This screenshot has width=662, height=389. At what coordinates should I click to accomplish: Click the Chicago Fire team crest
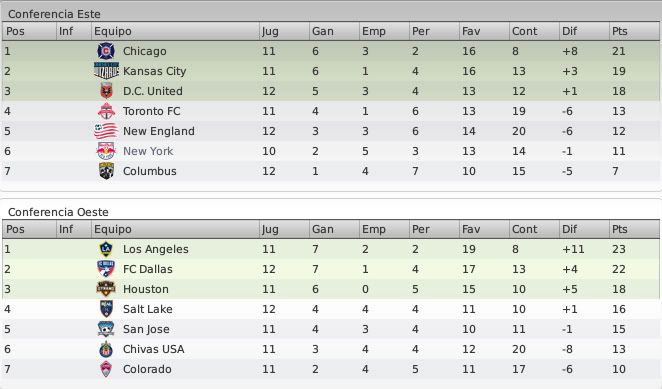106,51
